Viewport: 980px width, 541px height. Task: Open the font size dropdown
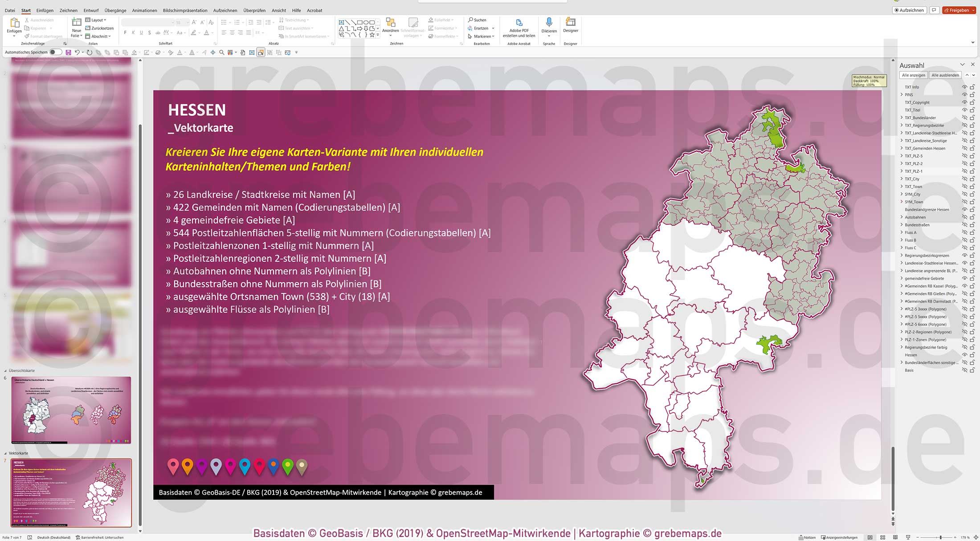[188, 21]
